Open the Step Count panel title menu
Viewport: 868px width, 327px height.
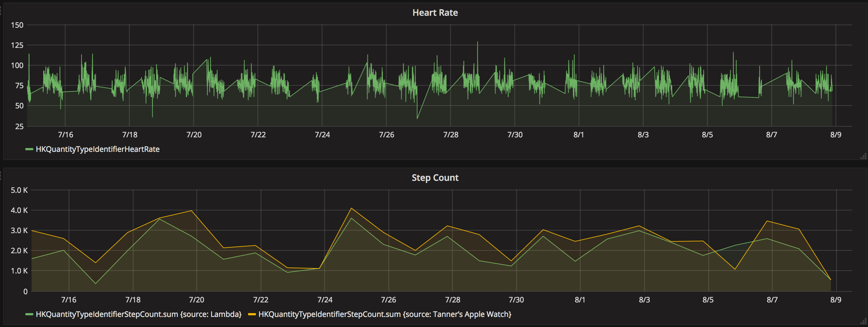pos(435,178)
